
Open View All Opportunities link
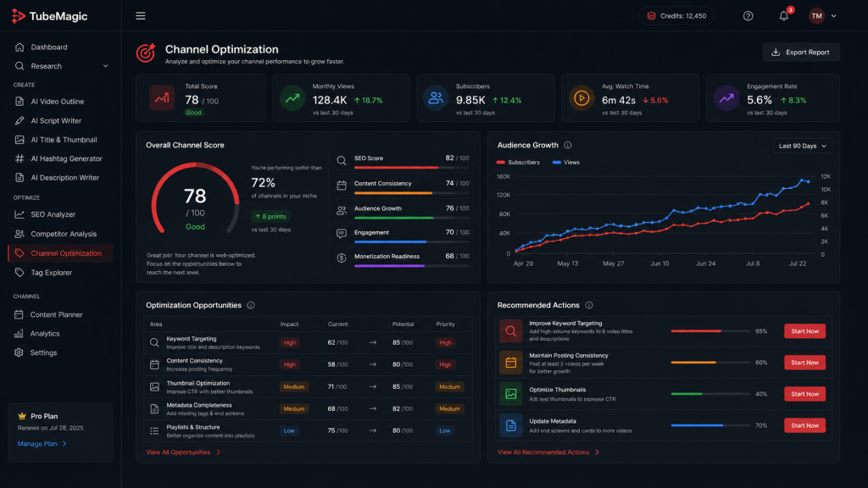coord(183,452)
